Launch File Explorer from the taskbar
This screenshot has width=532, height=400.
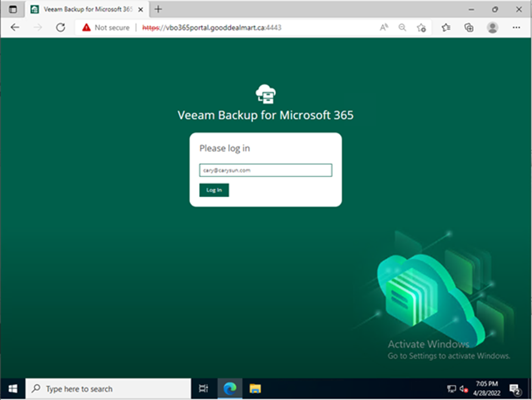pyautogui.click(x=254, y=388)
